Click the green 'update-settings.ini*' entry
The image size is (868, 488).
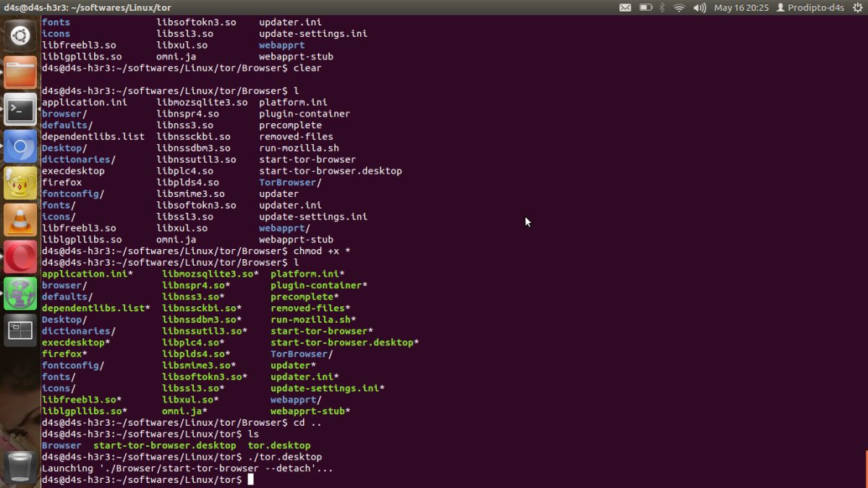click(x=328, y=388)
